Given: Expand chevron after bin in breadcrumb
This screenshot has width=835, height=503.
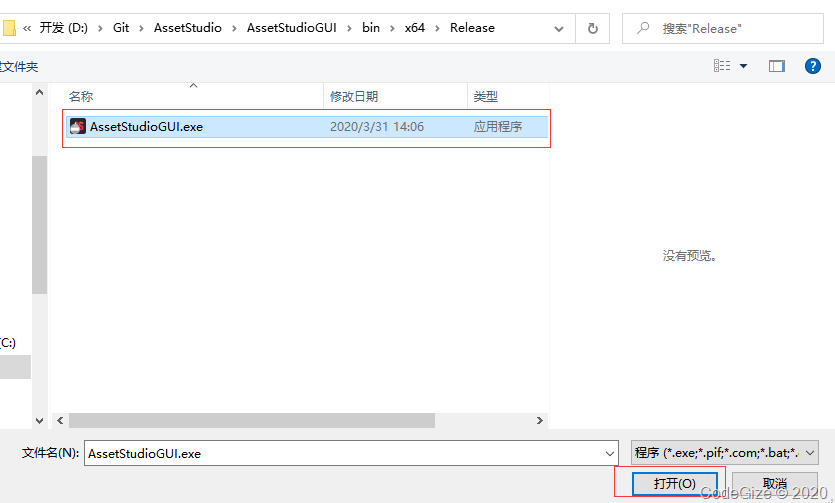Looking at the screenshot, I should point(392,28).
